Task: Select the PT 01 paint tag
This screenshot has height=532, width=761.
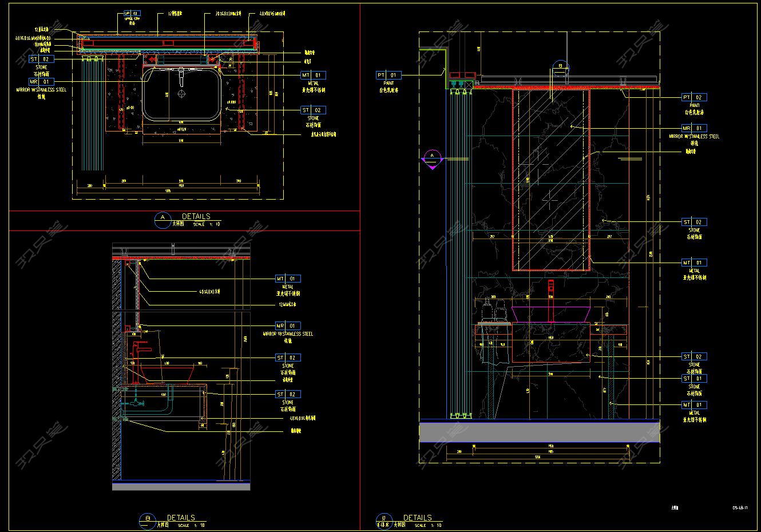Action: [x=389, y=76]
